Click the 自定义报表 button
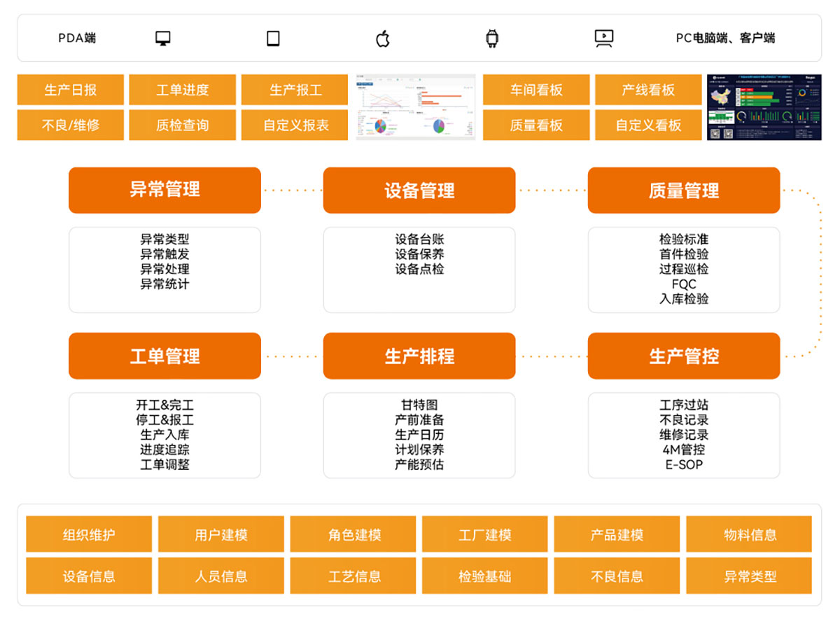The height and width of the screenshot is (624, 840). (x=295, y=125)
